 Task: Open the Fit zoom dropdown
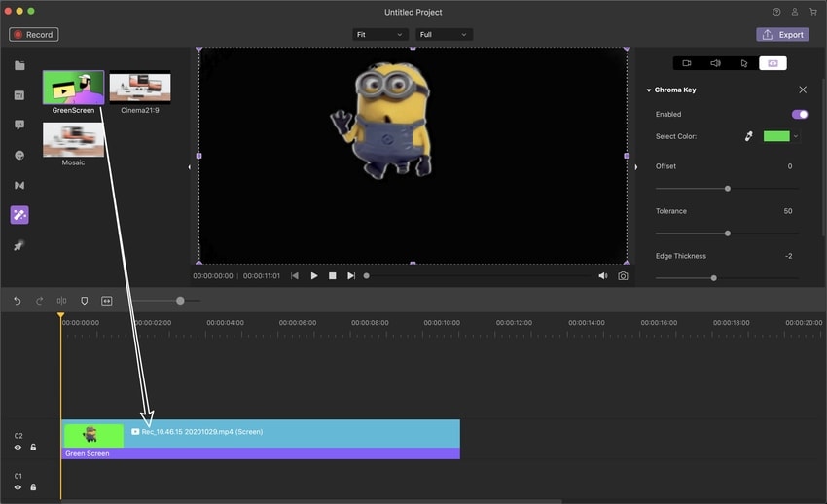pos(379,35)
